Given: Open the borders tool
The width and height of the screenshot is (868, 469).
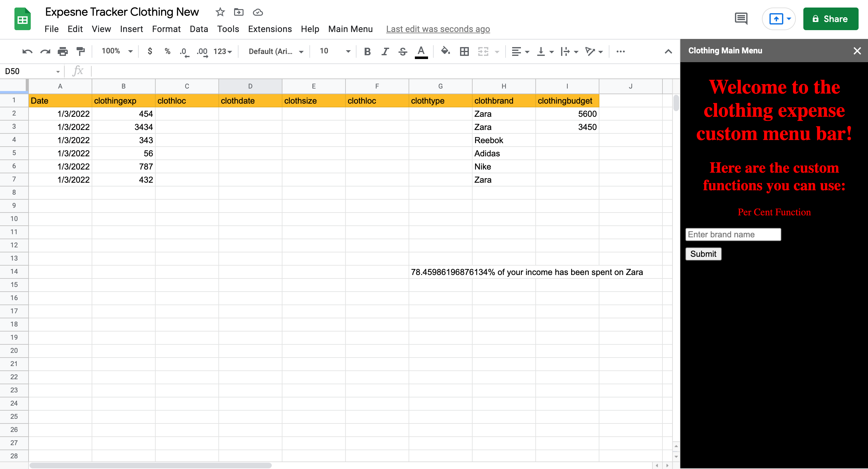Looking at the screenshot, I should point(464,51).
